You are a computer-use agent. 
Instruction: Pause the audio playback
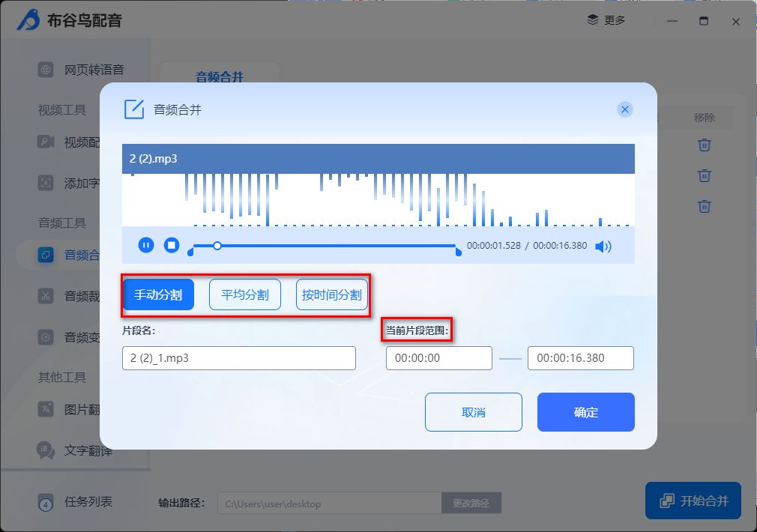pos(146,245)
